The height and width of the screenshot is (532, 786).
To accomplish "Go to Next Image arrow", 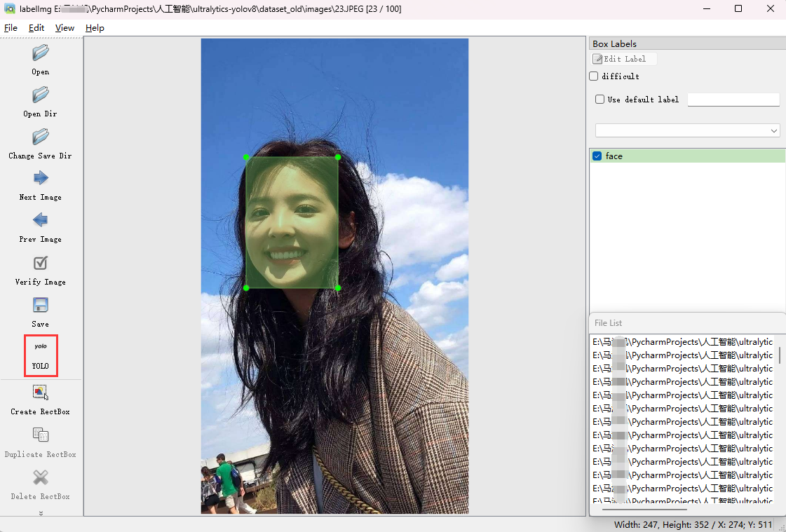I will pyautogui.click(x=41, y=179).
